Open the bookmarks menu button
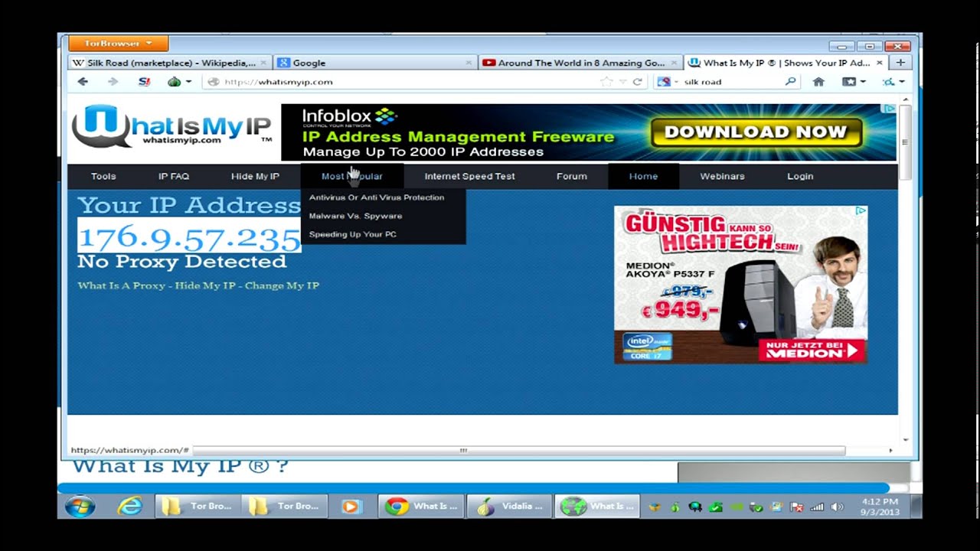 [854, 82]
